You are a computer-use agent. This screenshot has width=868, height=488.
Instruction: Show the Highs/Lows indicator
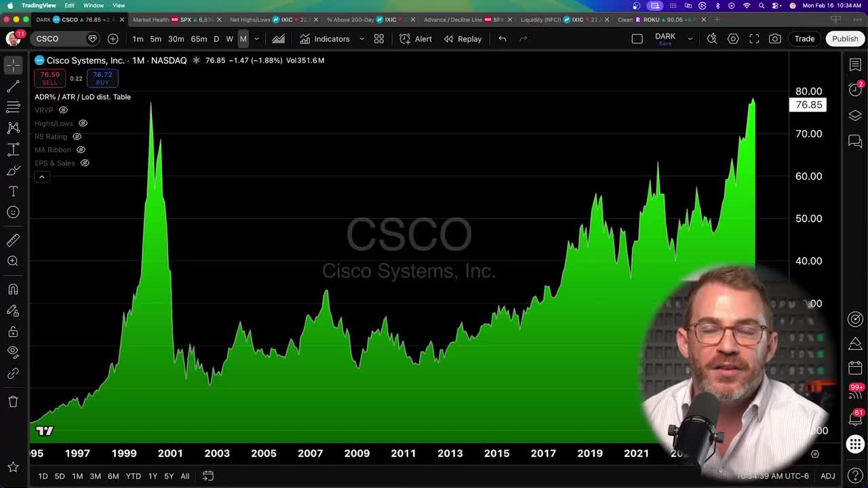(83, 123)
